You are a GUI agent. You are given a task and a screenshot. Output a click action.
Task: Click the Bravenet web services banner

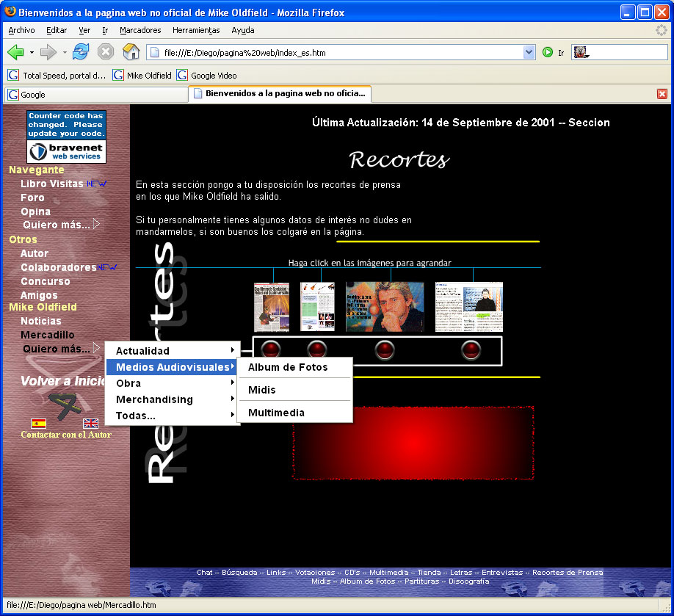66,151
